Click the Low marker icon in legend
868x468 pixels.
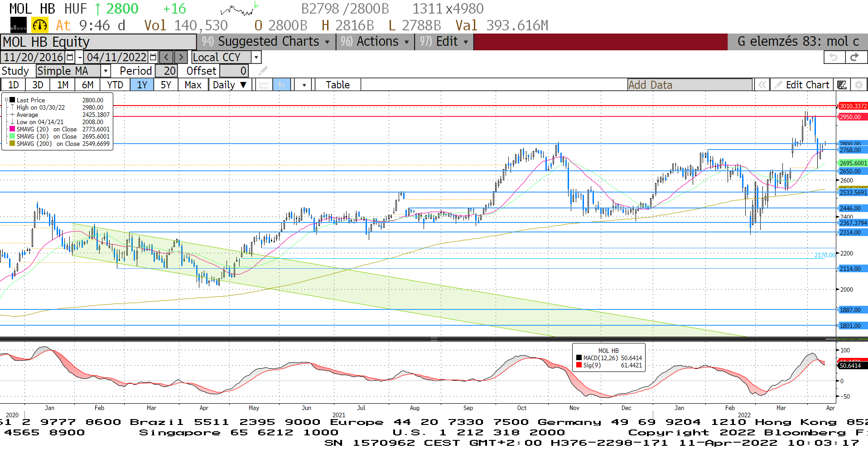pyautogui.click(x=12, y=122)
